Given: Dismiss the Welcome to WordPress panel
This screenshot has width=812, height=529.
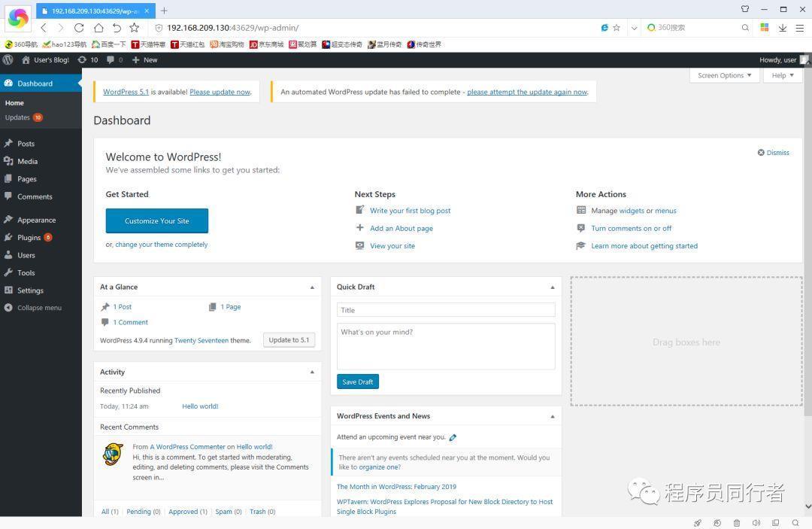Looking at the screenshot, I should click(x=774, y=152).
